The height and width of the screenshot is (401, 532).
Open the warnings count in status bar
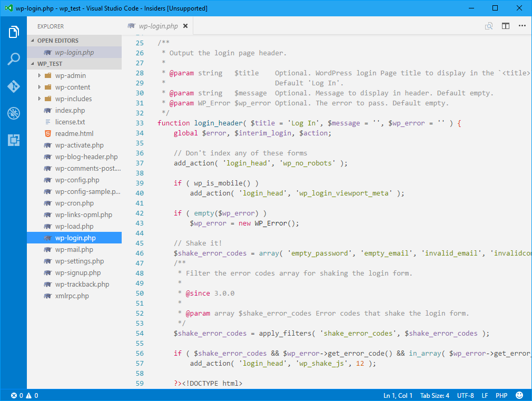32,396
